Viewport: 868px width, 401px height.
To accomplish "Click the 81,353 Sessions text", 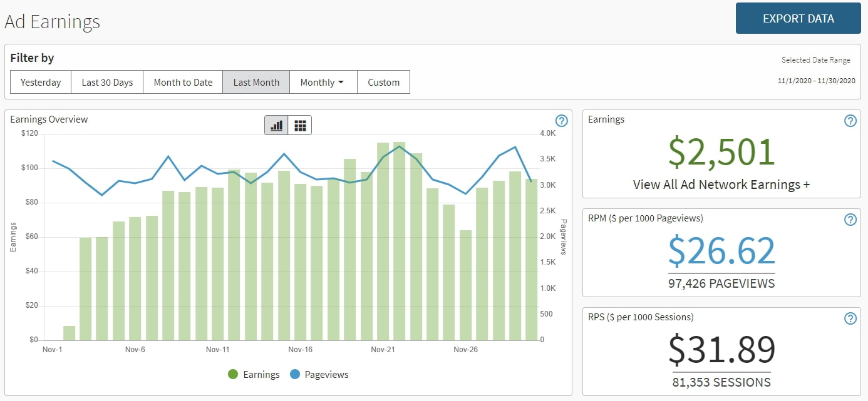I will click(x=721, y=382).
